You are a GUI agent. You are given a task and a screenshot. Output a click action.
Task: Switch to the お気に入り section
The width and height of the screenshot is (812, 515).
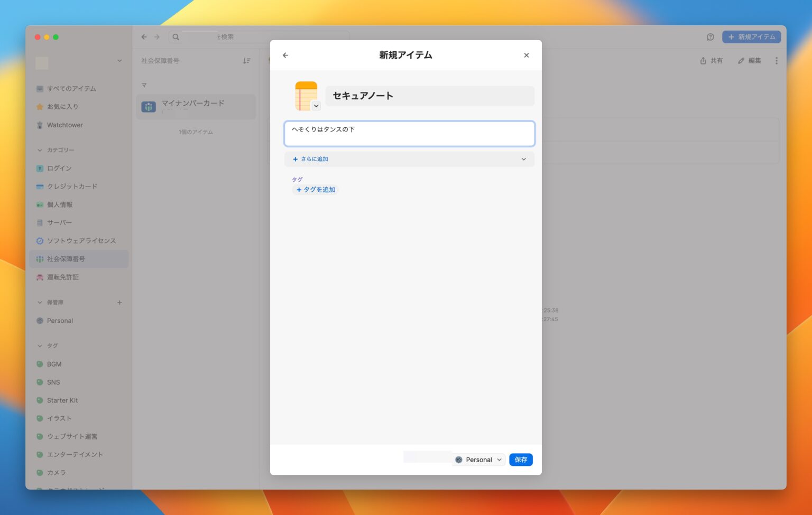pyautogui.click(x=40, y=106)
